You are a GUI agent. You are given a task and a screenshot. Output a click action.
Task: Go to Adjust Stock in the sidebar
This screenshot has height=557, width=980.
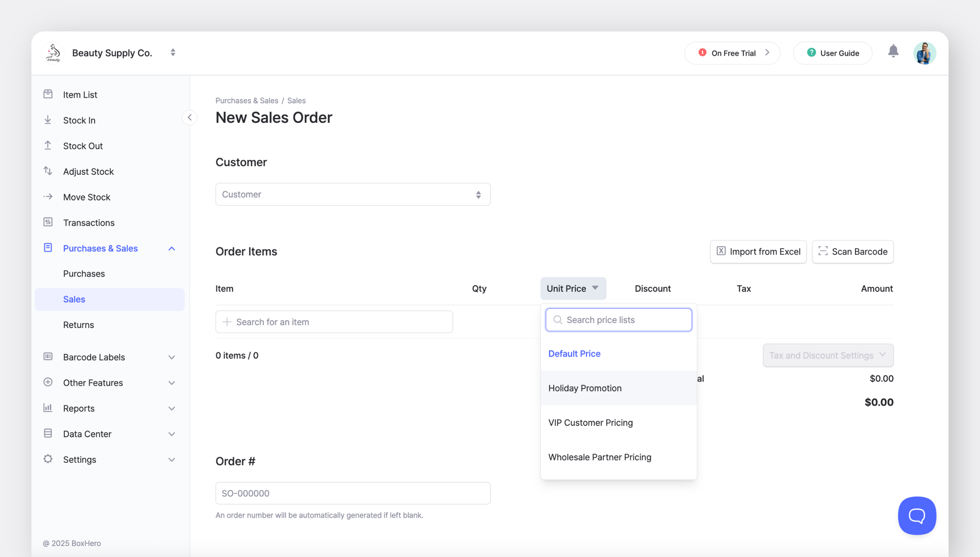[88, 172]
